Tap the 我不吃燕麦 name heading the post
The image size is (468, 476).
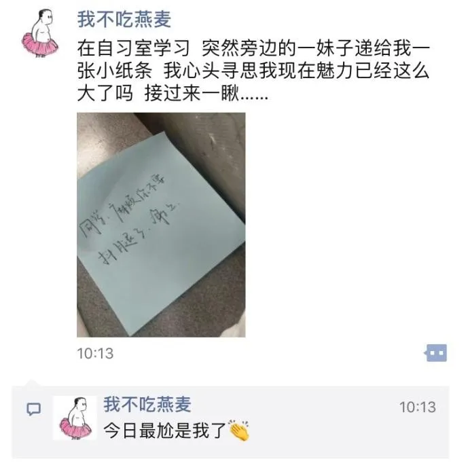point(124,19)
